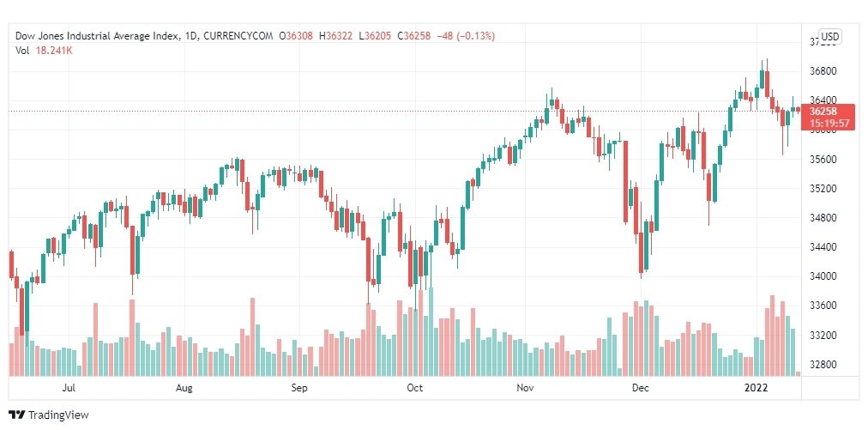Select the Dow Jones Industrial Average Index title

click(x=97, y=36)
